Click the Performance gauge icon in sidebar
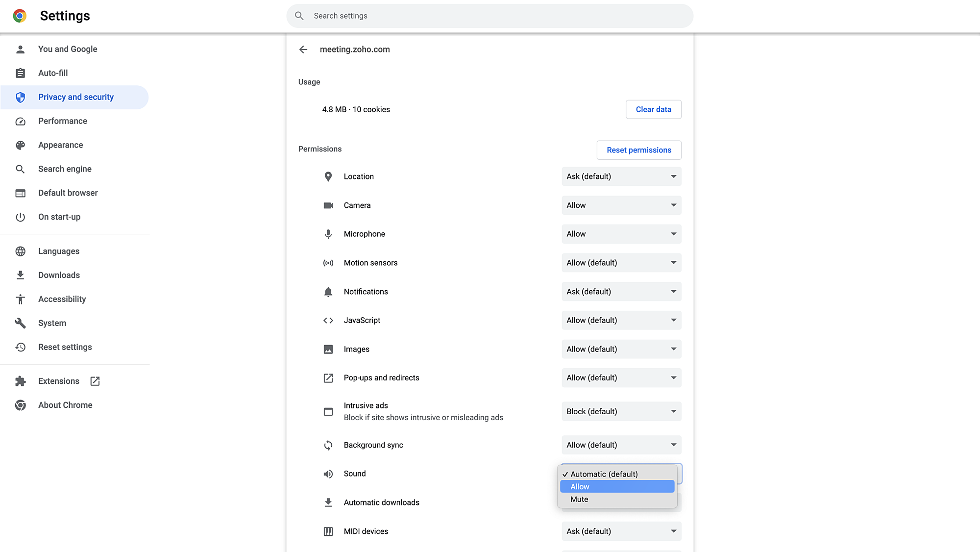The image size is (980, 552). click(20, 121)
